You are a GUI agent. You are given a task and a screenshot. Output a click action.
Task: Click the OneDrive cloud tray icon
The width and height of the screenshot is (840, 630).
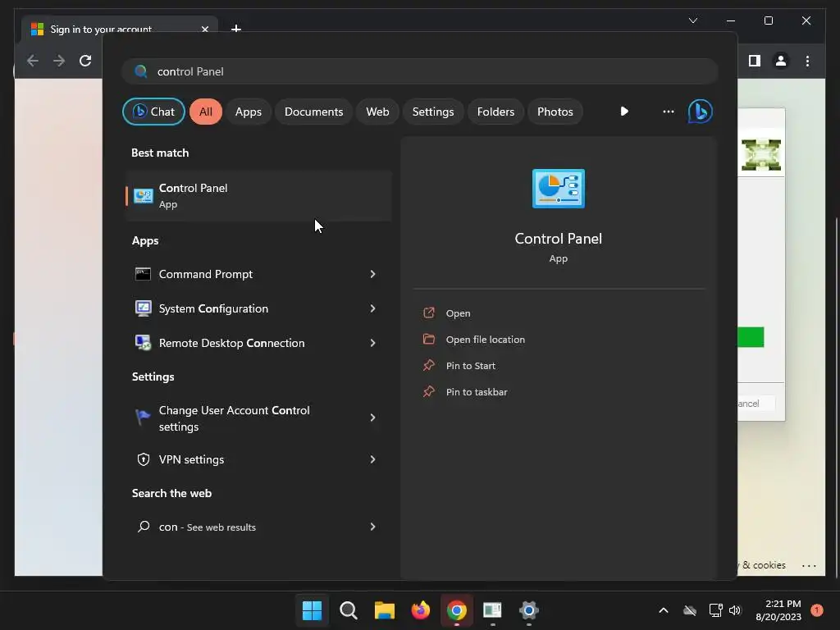click(x=690, y=610)
